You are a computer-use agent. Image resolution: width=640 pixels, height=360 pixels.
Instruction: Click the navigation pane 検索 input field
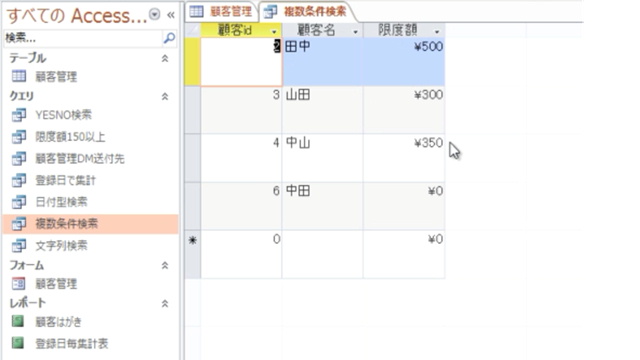(x=83, y=38)
